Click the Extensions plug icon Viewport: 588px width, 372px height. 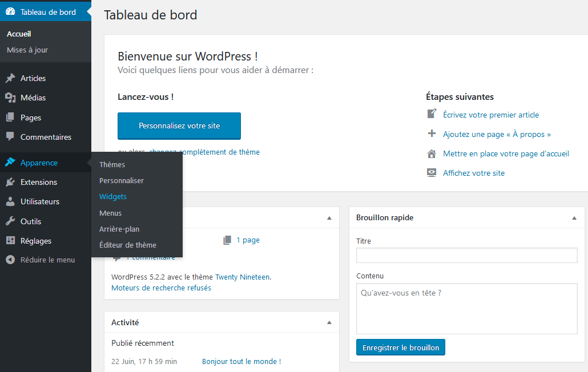tap(10, 182)
